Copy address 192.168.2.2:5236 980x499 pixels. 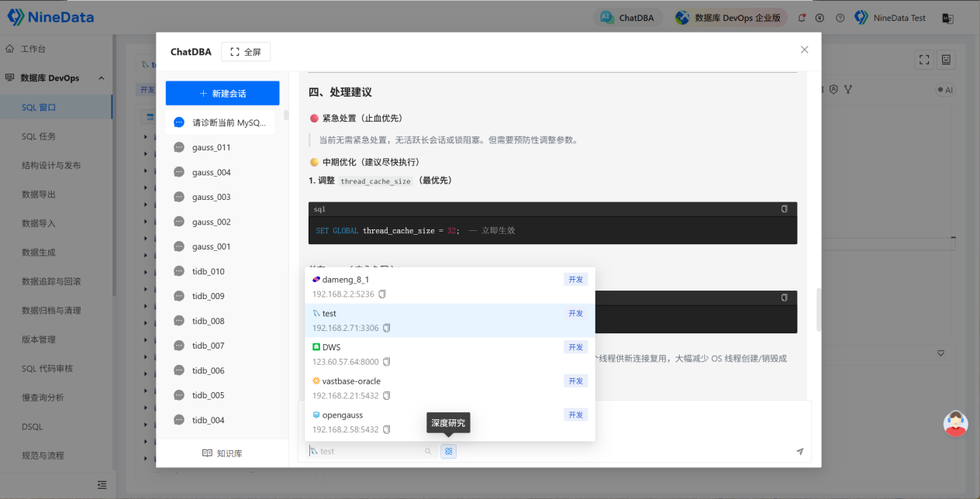(x=382, y=294)
